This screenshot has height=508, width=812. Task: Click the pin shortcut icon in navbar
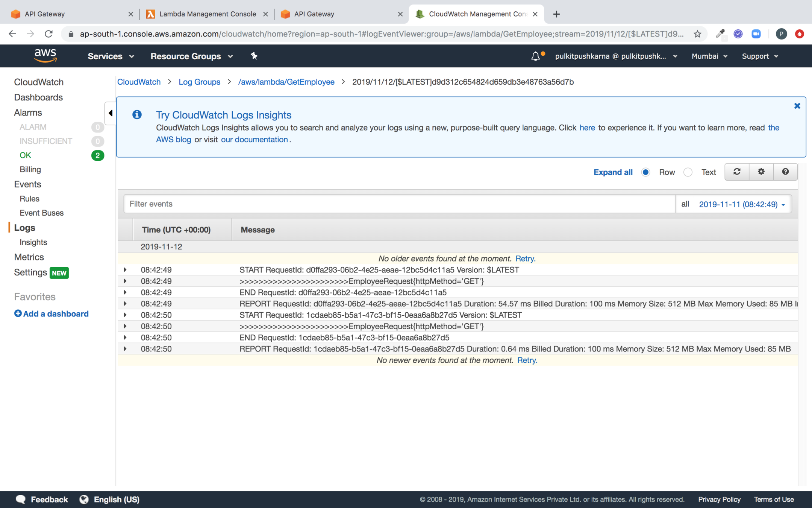pyautogui.click(x=254, y=56)
